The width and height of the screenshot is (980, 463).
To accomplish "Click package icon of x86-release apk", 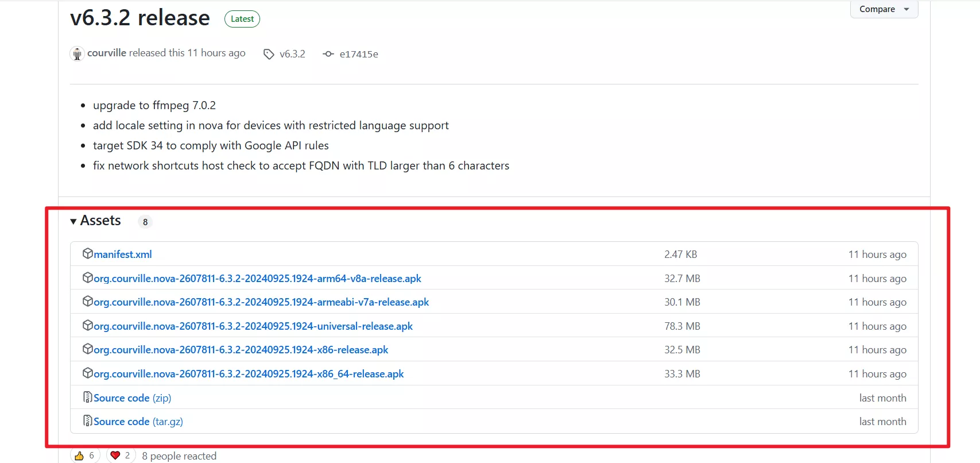I will pos(88,349).
